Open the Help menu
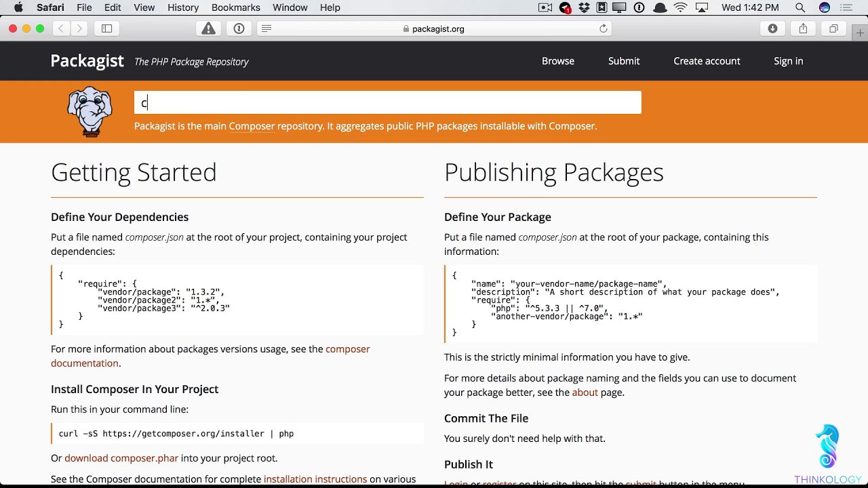The width and height of the screenshot is (868, 488). (x=330, y=7)
